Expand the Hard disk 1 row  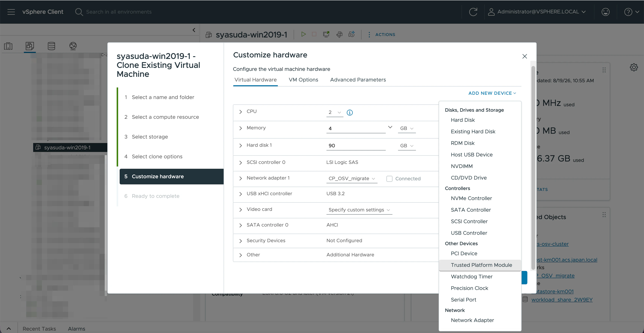pos(240,145)
